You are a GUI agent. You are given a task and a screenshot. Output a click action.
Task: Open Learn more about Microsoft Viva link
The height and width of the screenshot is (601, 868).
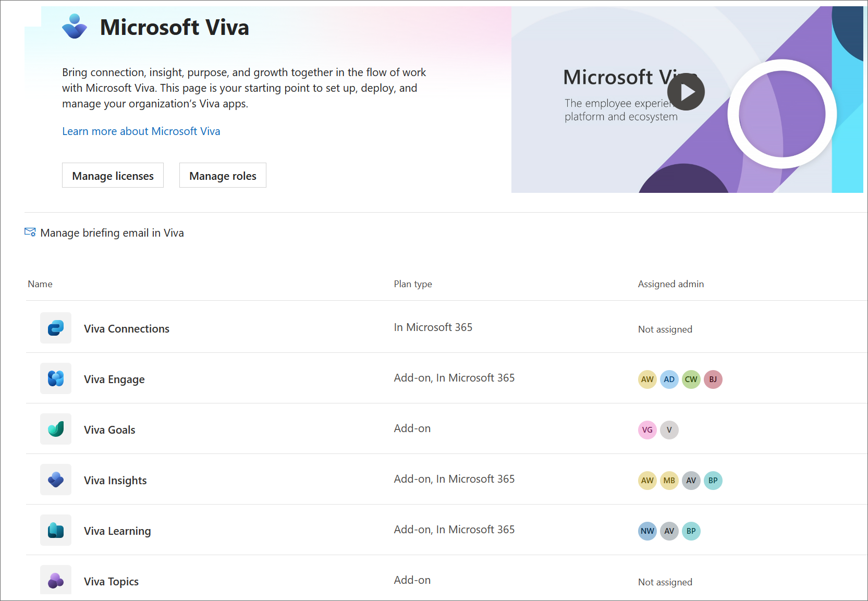[141, 131]
